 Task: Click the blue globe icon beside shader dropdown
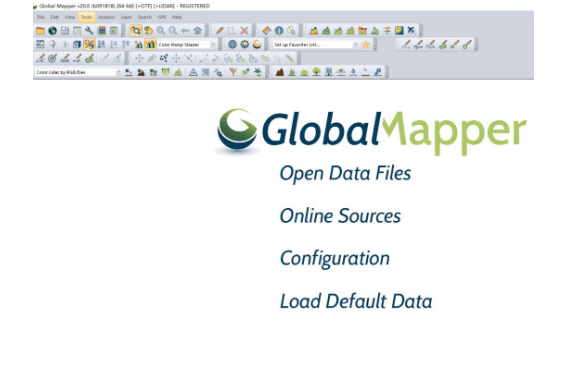pos(232,44)
